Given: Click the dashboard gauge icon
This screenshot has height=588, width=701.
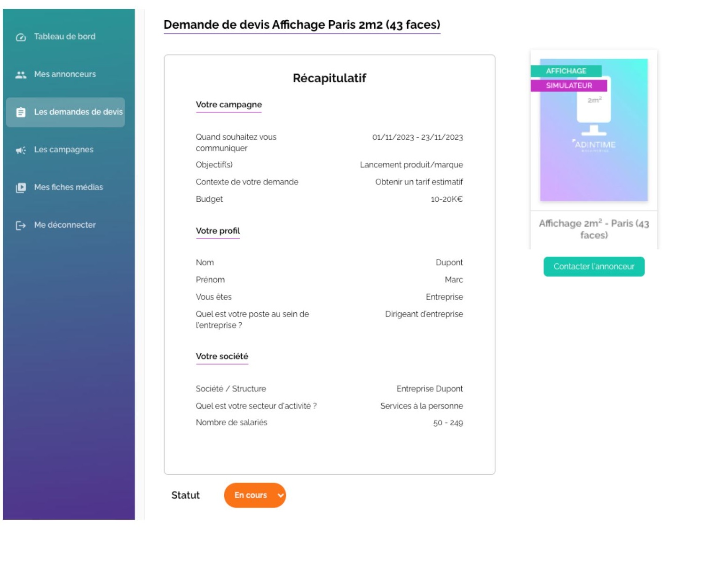Looking at the screenshot, I should (21, 37).
